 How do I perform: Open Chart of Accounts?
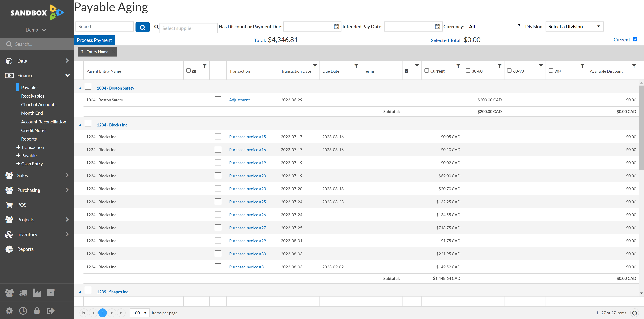click(39, 104)
